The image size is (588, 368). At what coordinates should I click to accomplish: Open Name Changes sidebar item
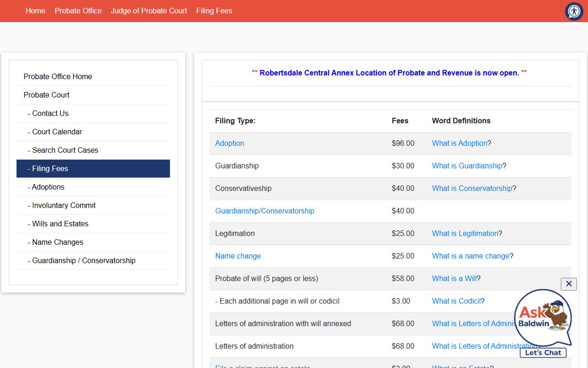click(x=93, y=242)
